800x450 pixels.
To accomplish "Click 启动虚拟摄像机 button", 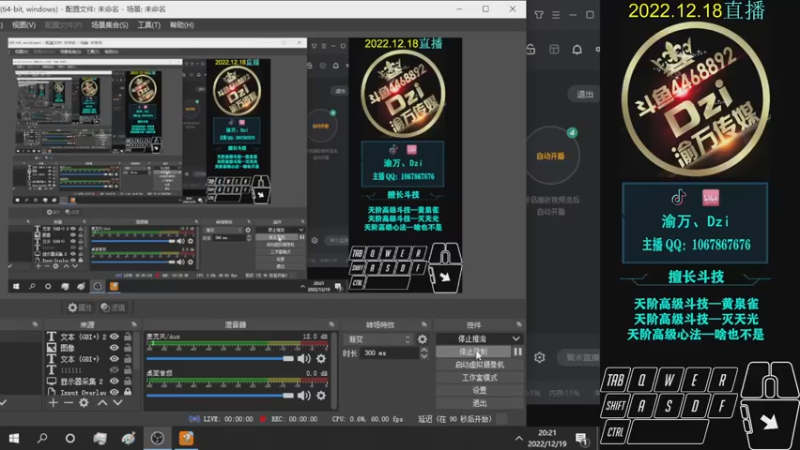I will point(480,365).
